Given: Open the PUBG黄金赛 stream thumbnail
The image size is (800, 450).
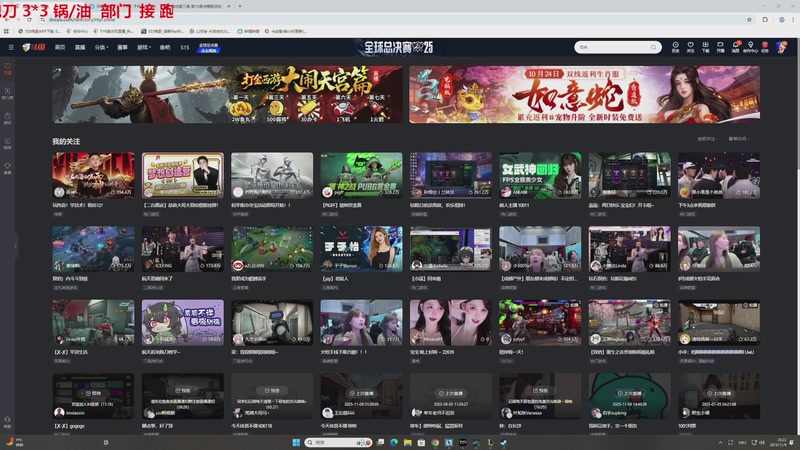Looking at the screenshot, I should pyautogui.click(x=361, y=175).
